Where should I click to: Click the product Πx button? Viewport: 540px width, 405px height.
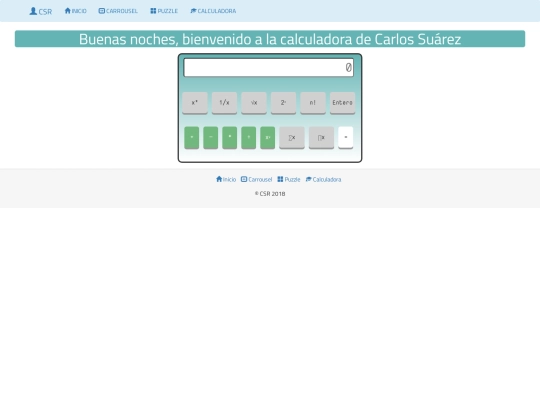(x=321, y=137)
